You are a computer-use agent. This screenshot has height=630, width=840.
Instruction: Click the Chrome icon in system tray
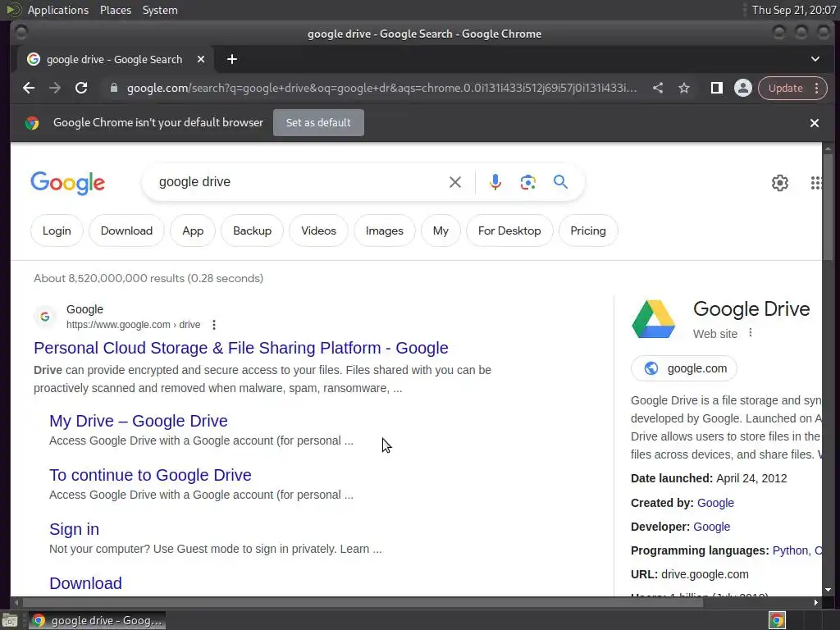pos(777,620)
